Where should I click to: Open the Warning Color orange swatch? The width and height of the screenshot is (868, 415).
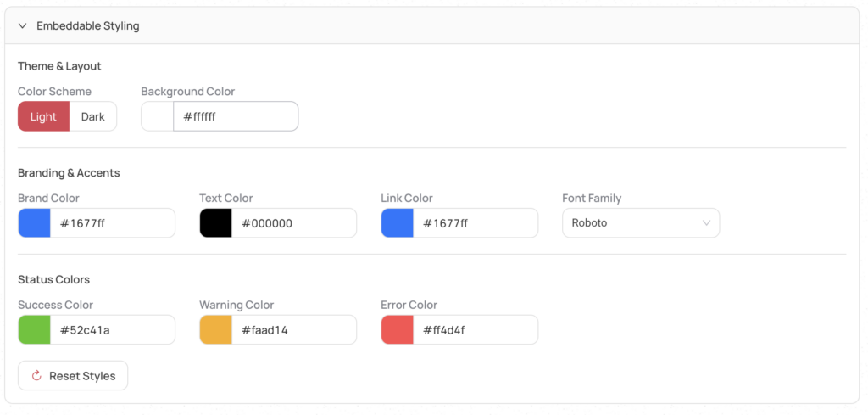pos(216,329)
